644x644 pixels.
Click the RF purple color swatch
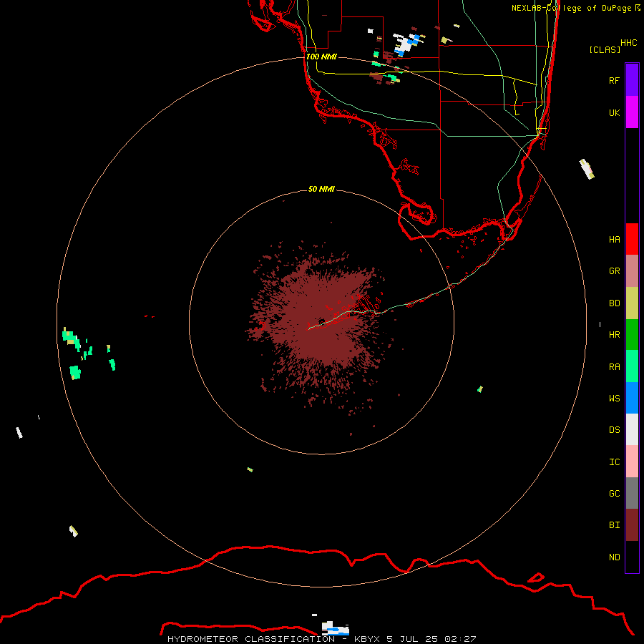[632, 80]
